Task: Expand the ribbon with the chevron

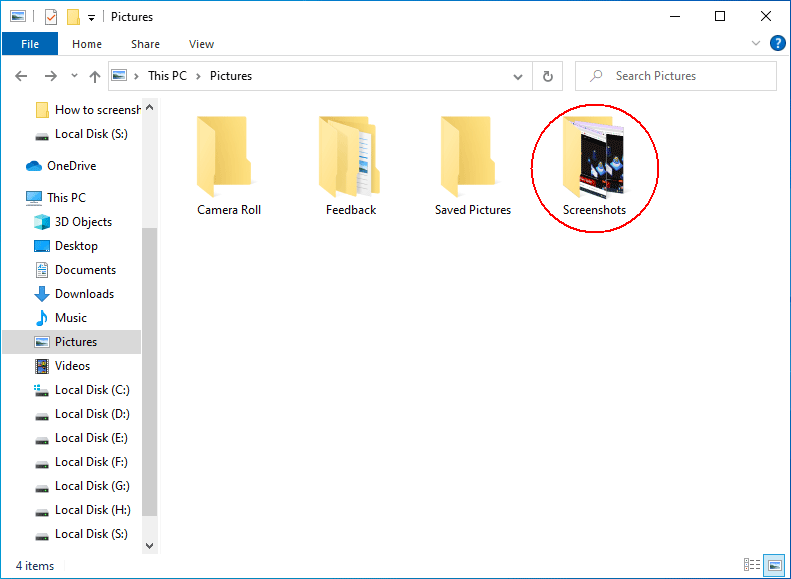Action: (x=755, y=43)
